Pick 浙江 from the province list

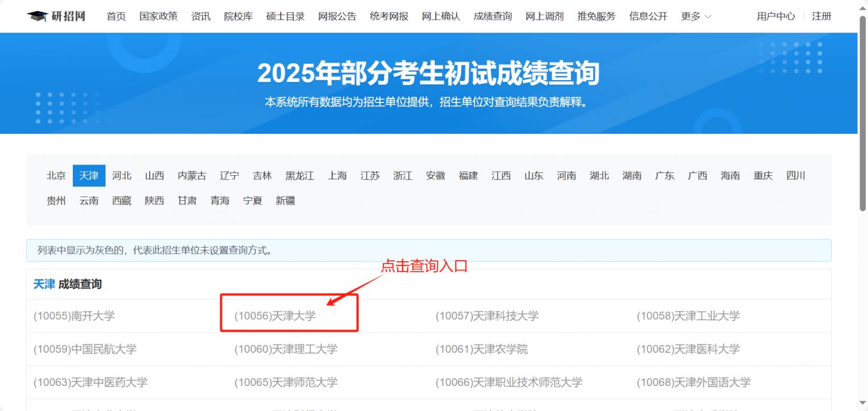[403, 176]
